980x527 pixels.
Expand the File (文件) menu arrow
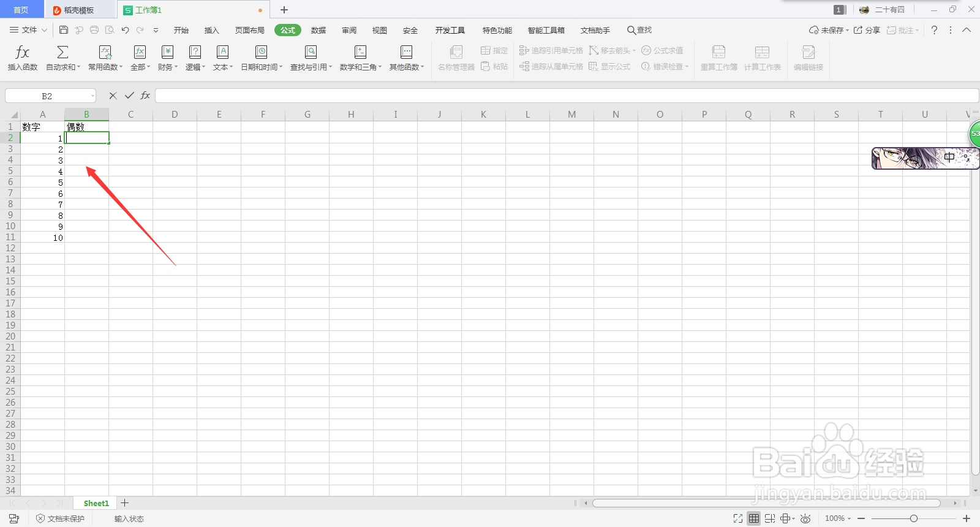(44, 30)
